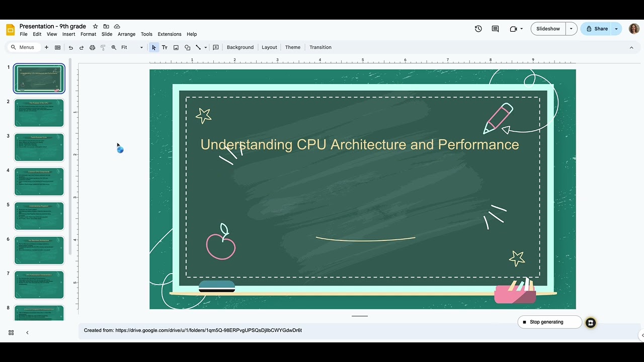The image size is (644, 362).
Task: Click the slide title 'Understanding CPU Architecture and Performance'
Action: click(360, 144)
